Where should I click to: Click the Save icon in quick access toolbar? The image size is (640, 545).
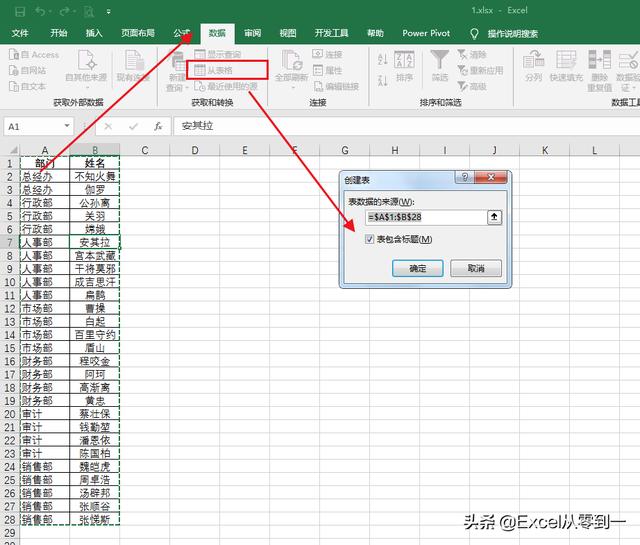tap(20, 11)
